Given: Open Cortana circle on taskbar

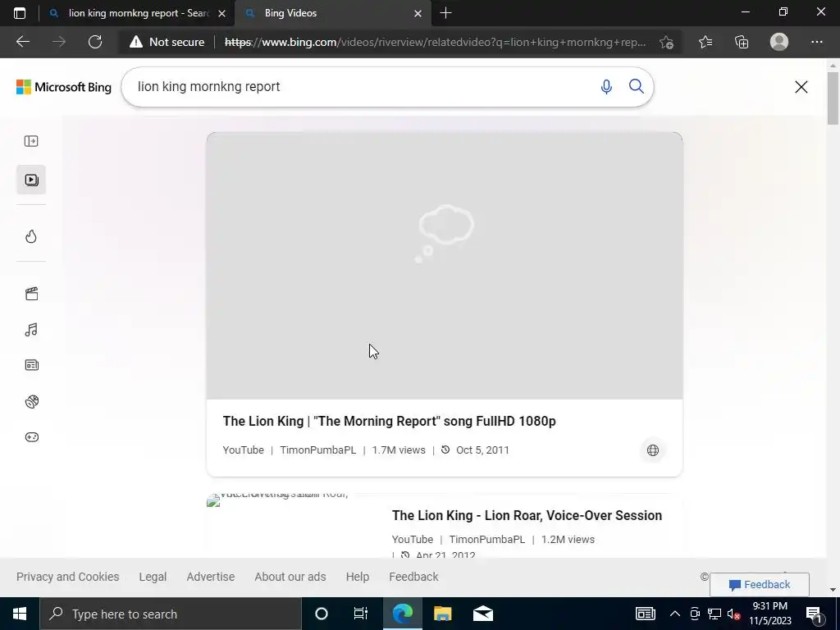Looking at the screenshot, I should pyautogui.click(x=321, y=614).
